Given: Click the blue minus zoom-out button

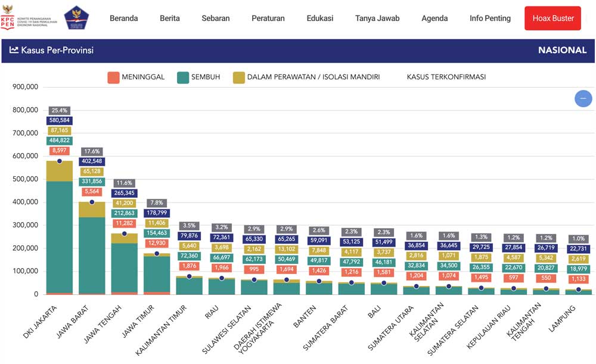Looking at the screenshot, I should (583, 98).
